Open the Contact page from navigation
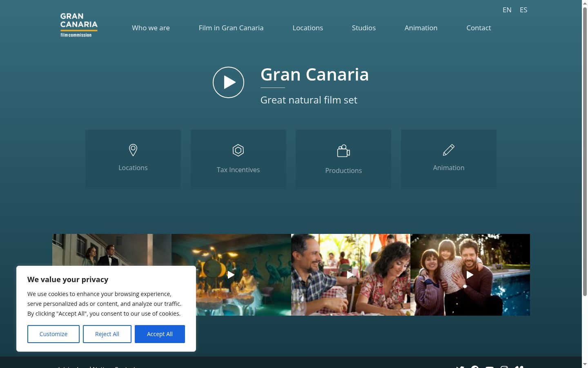Viewport: 588px width, 368px height. [479, 28]
